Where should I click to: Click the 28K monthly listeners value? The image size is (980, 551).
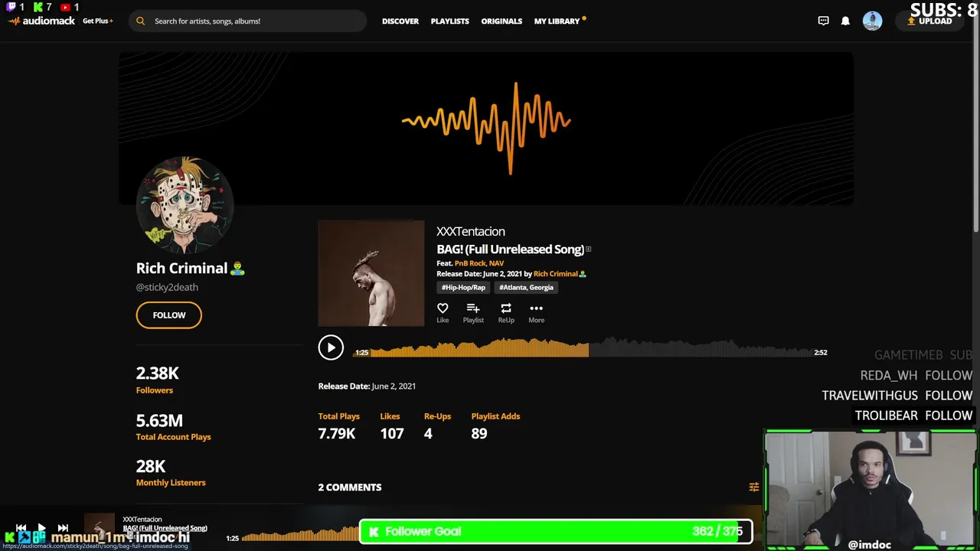pyautogui.click(x=151, y=466)
